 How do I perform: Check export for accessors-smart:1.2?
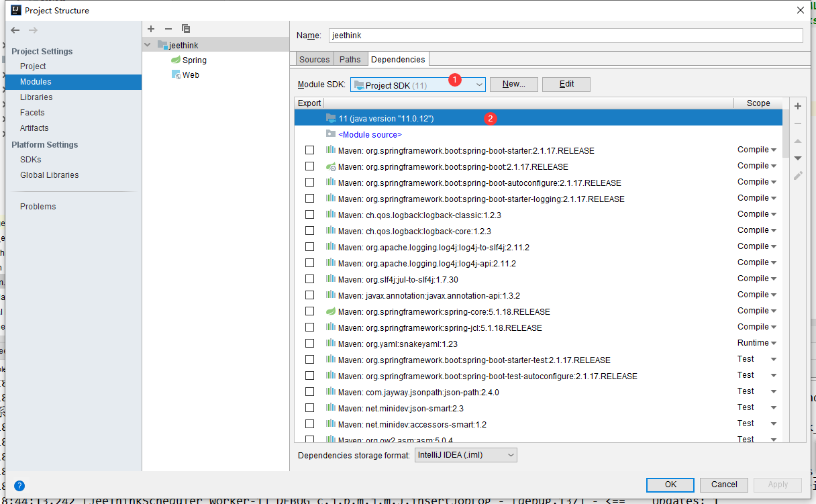click(x=309, y=423)
